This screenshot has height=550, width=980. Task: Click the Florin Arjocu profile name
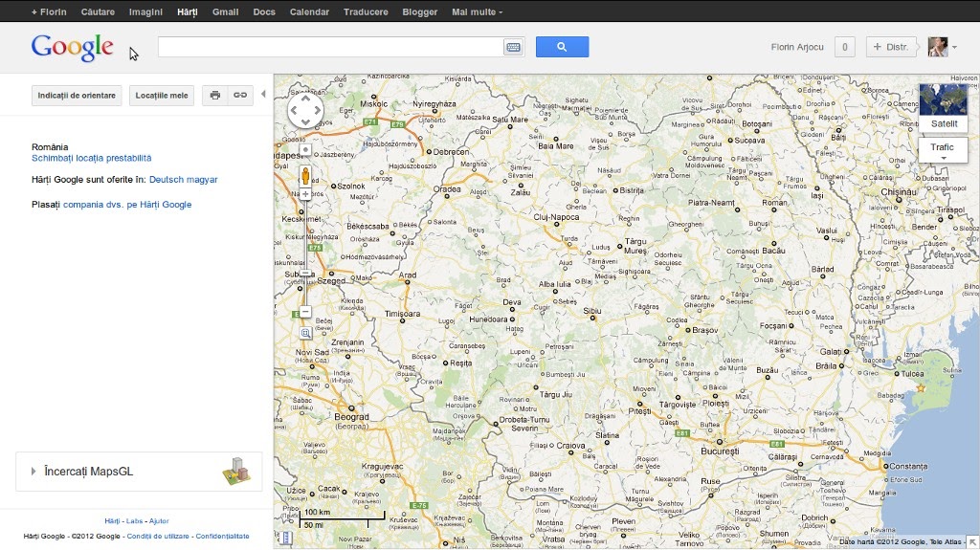(797, 47)
